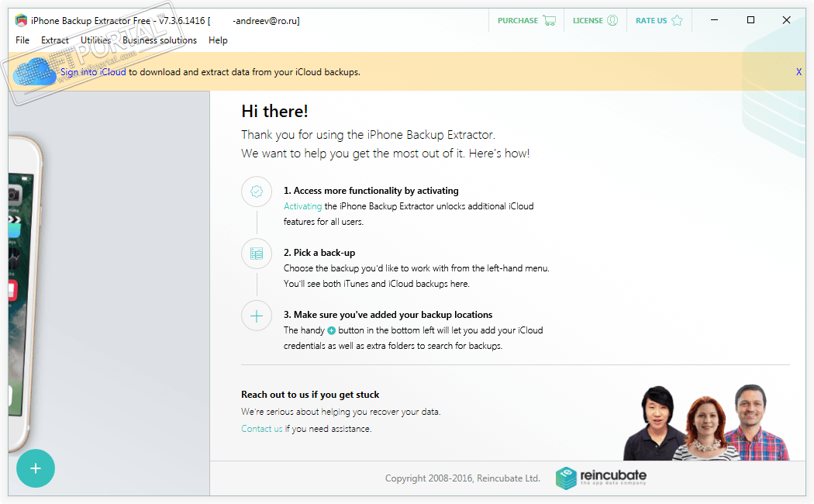Screen dimensions: 814x504
Task: Click the backup database step icon
Action: click(257, 254)
